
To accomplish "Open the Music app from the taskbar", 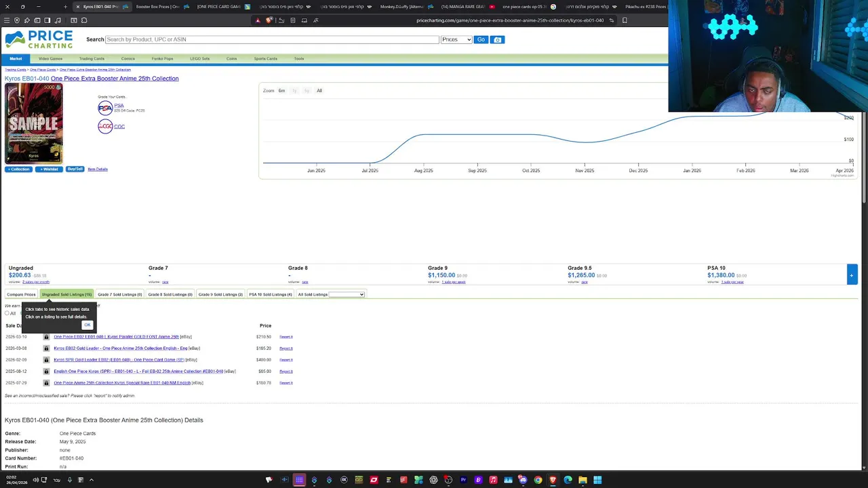I will tap(493, 480).
